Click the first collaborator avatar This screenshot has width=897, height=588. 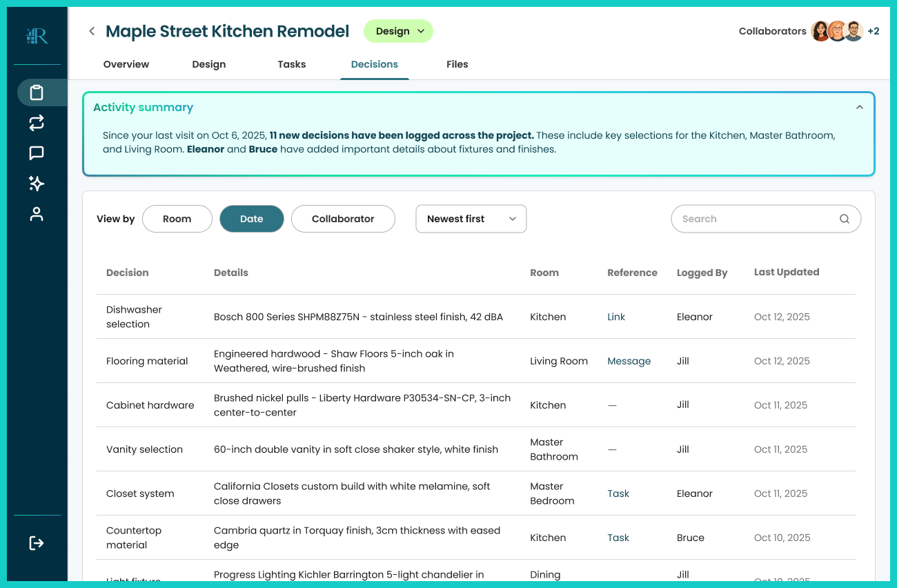[820, 31]
